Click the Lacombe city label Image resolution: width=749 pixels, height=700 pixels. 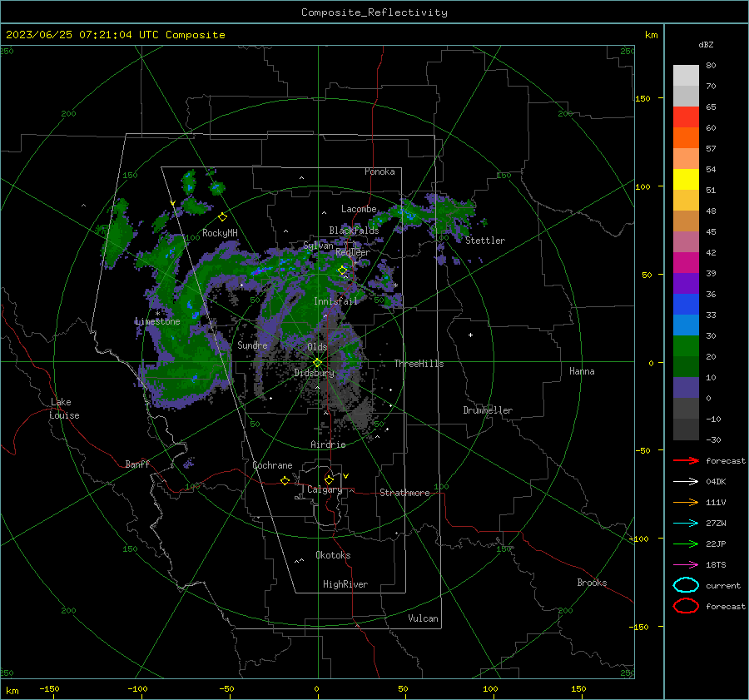coord(359,209)
